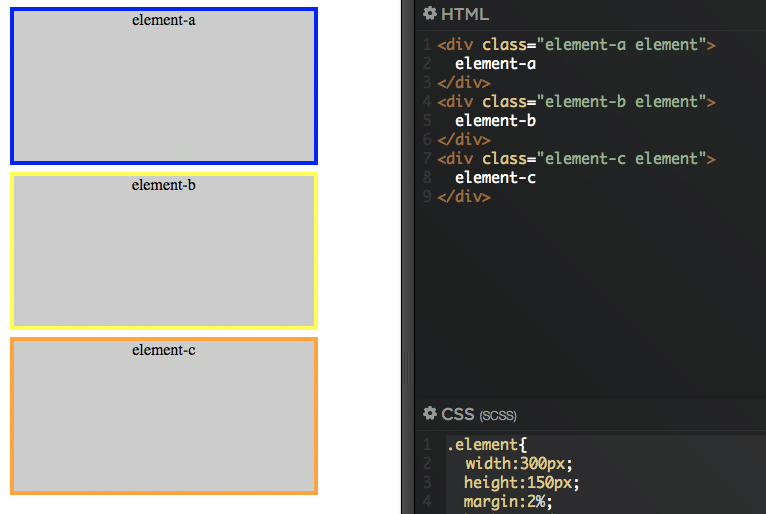The height and width of the screenshot is (514, 766).
Task: Click HTML line 1 div element-a opening tag
Action: click(576, 45)
